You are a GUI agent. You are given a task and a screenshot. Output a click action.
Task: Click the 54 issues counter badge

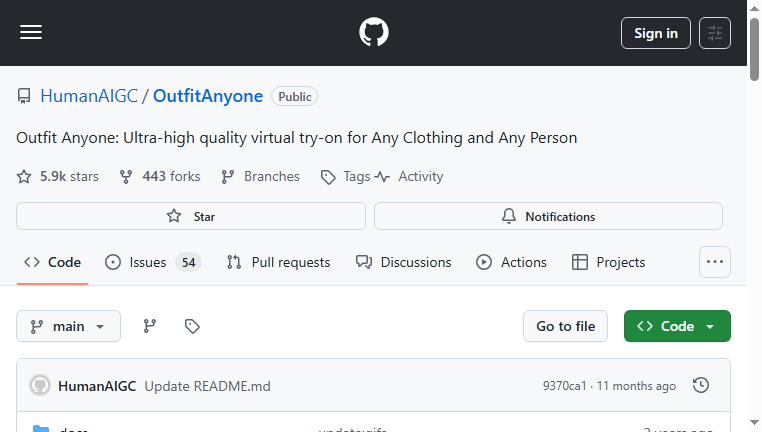coord(189,263)
